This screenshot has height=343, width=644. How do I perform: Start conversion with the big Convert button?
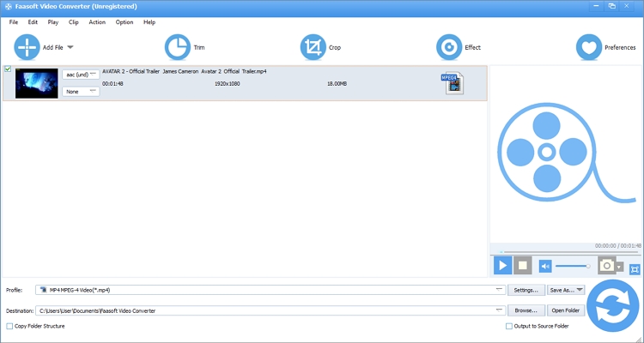(x=614, y=306)
